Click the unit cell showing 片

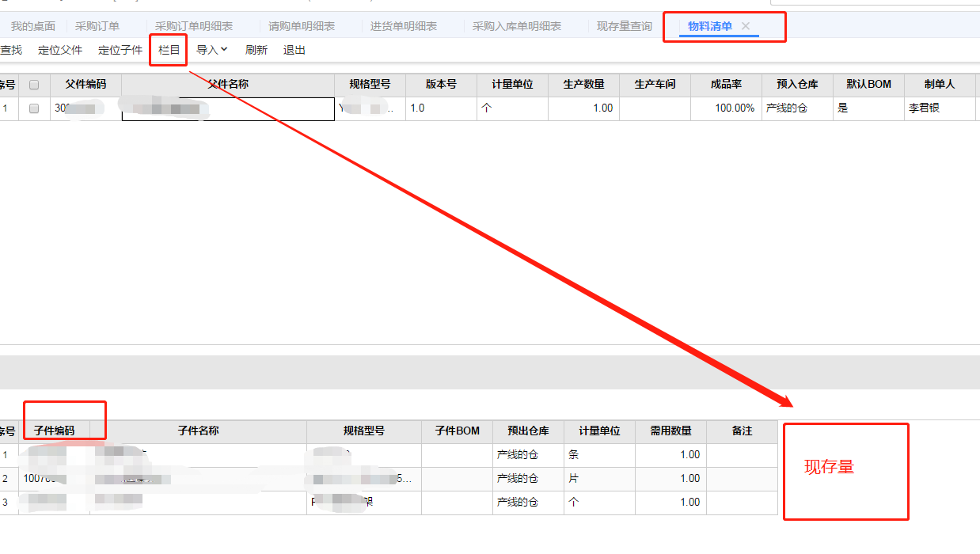(600, 479)
